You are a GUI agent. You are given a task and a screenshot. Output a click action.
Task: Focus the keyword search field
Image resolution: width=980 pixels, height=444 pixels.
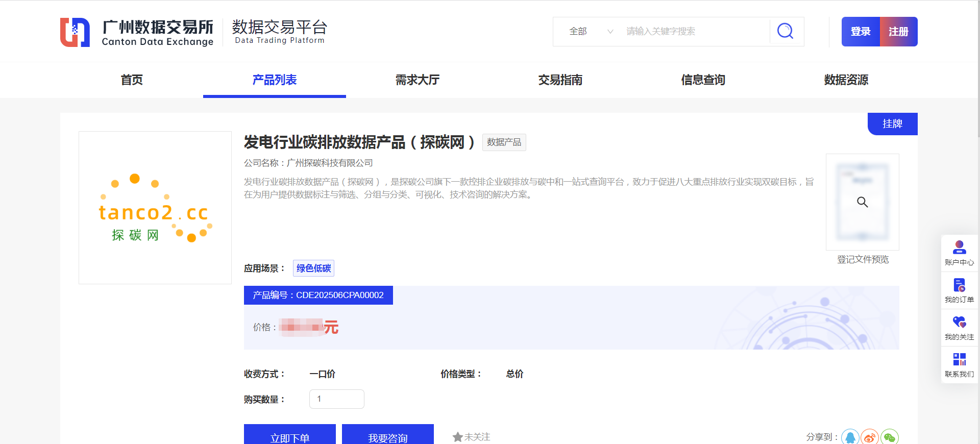694,32
